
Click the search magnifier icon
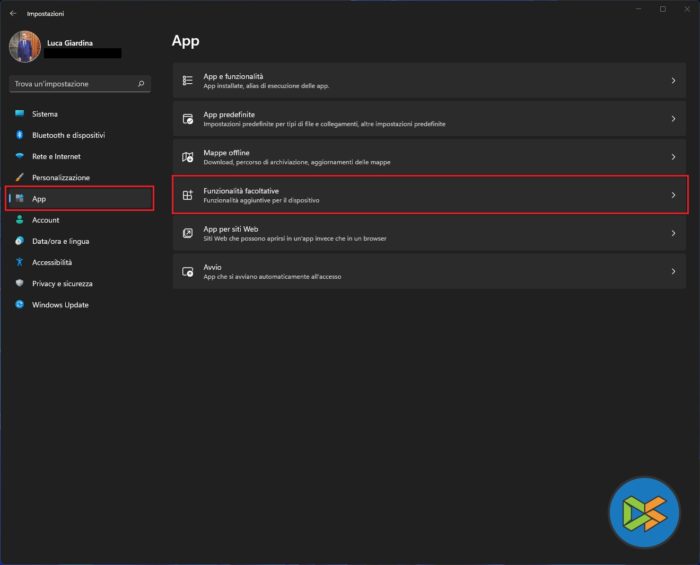tap(141, 84)
